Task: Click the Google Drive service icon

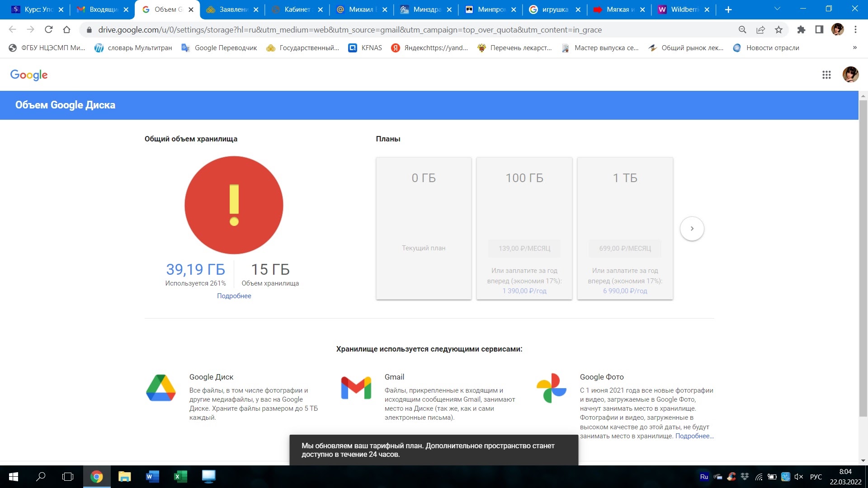Action: click(x=161, y=388)
